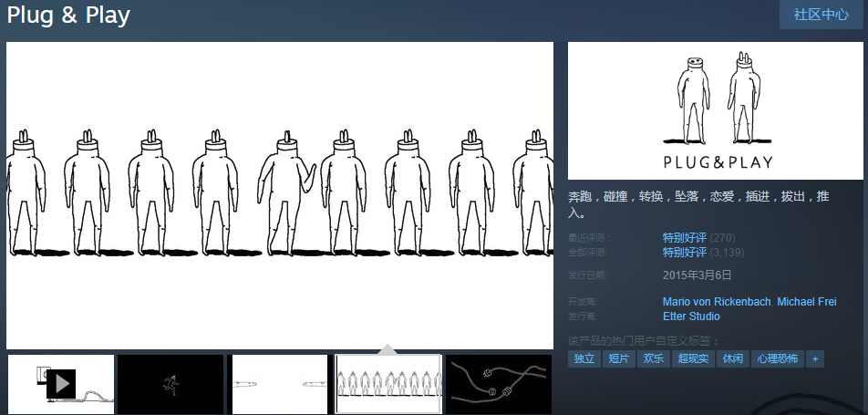Click the Plug & Play page title
This screenshot has width=868, height=415.
68,15
